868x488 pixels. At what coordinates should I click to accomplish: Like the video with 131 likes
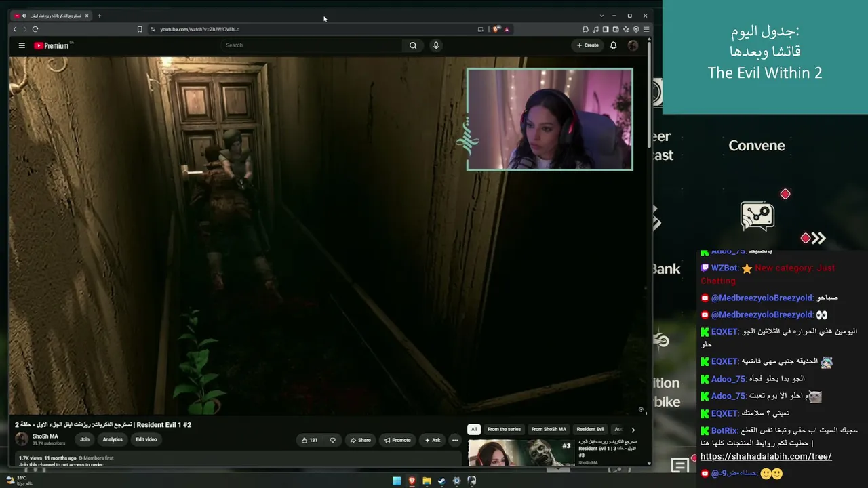(310, 440)
